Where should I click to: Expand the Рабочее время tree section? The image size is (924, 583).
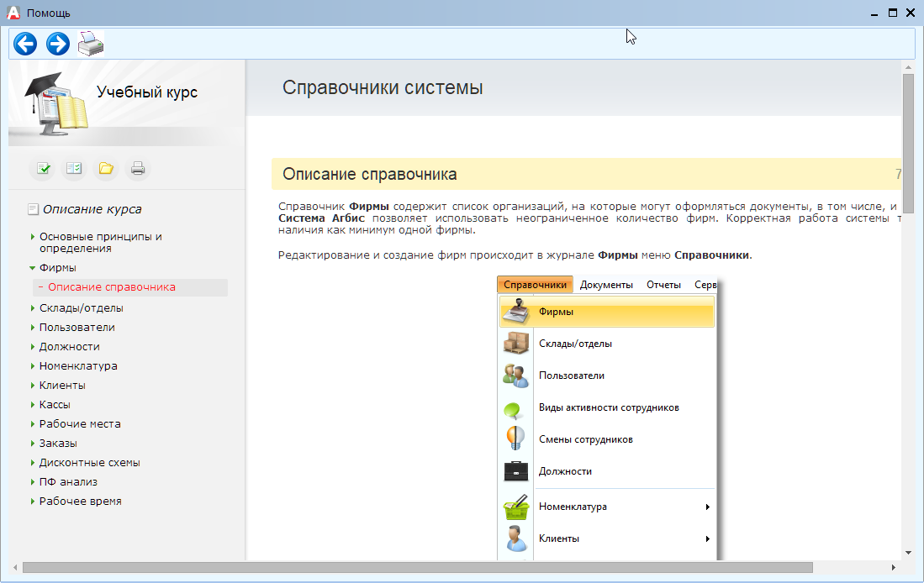[x=33, y=502]
